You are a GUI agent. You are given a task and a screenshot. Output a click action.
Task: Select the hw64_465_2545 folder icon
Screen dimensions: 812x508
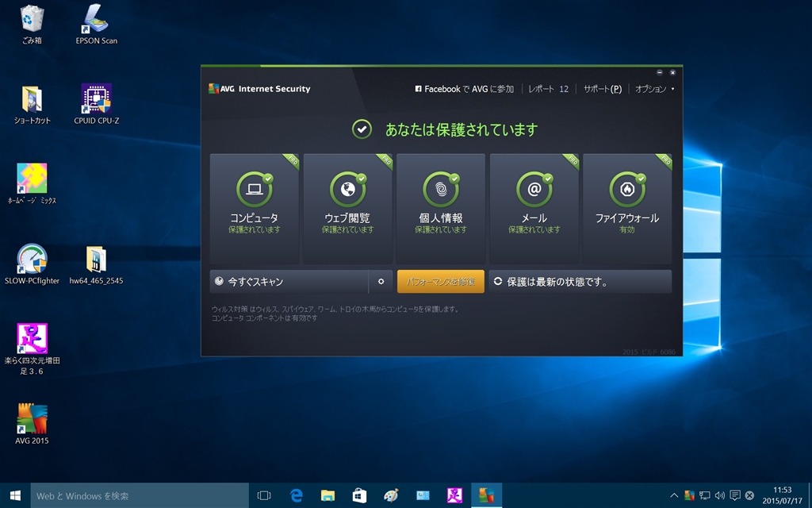(96, 265)
